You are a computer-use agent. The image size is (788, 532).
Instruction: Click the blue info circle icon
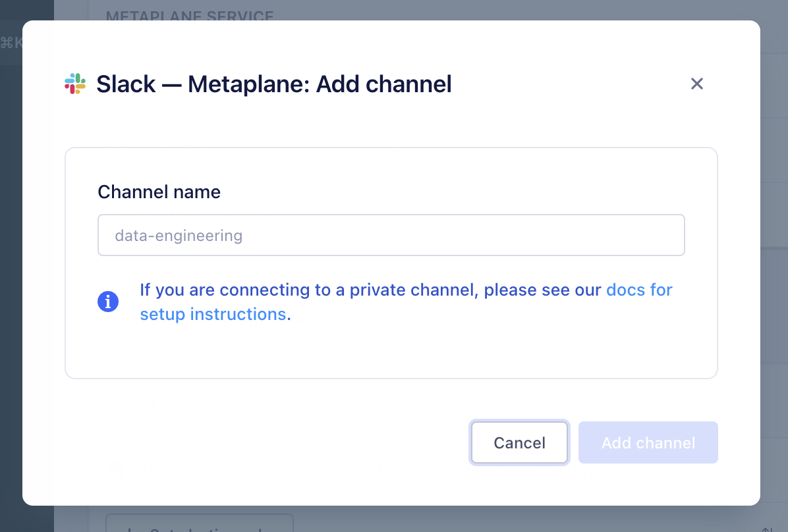coord(108,302)
